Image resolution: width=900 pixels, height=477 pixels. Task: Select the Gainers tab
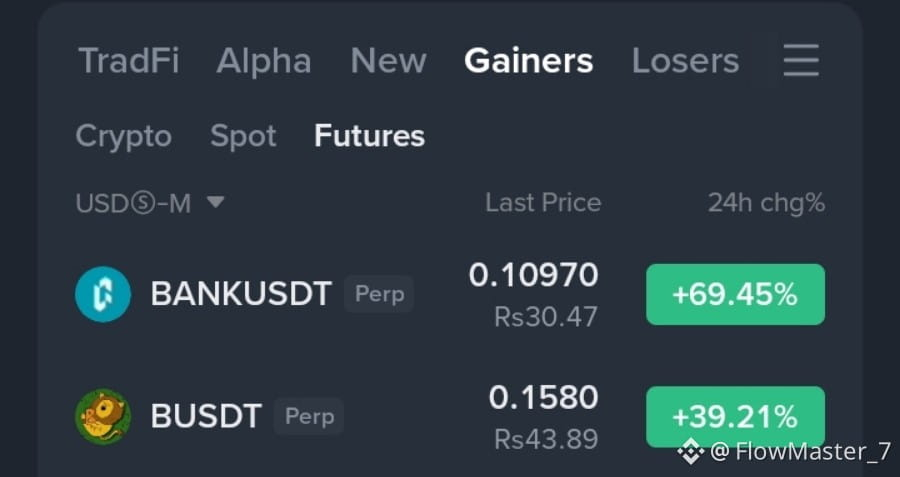click(529, 61)
